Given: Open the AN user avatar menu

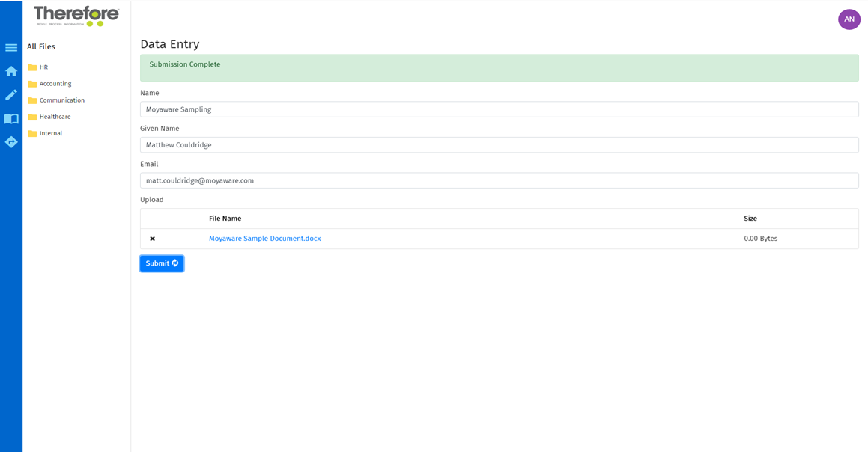Looking at the screenshot, I should tap(849, 19).
